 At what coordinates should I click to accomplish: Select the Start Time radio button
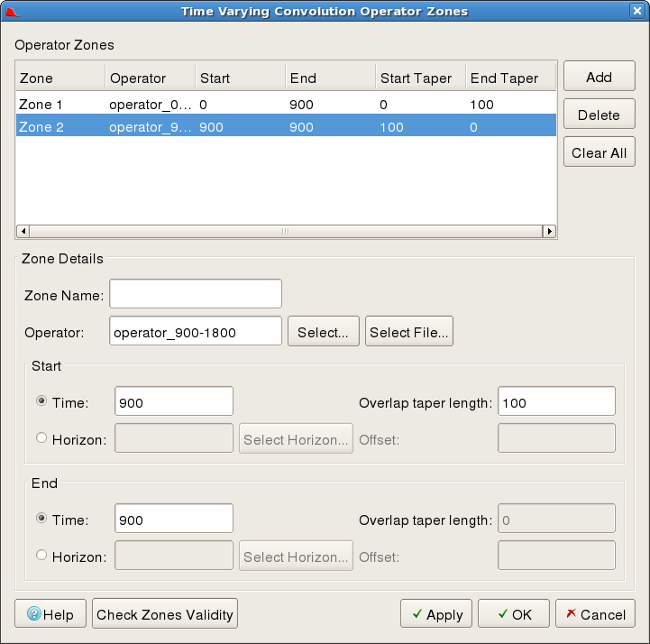click(x=41, y=401)
